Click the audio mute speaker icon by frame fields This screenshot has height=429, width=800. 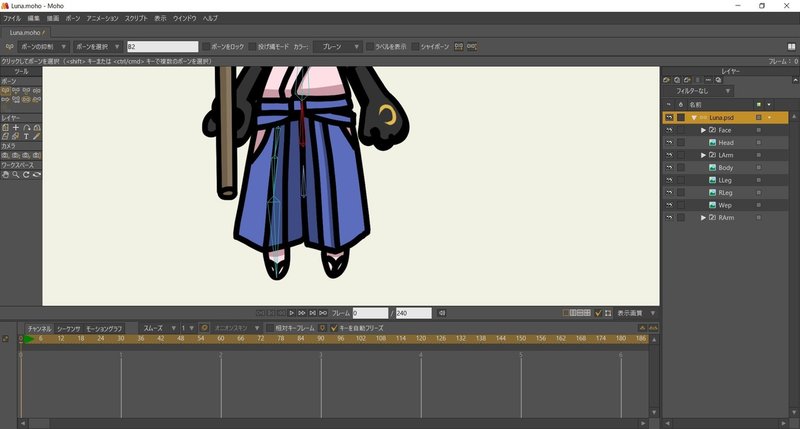click(x=442, y=313)
